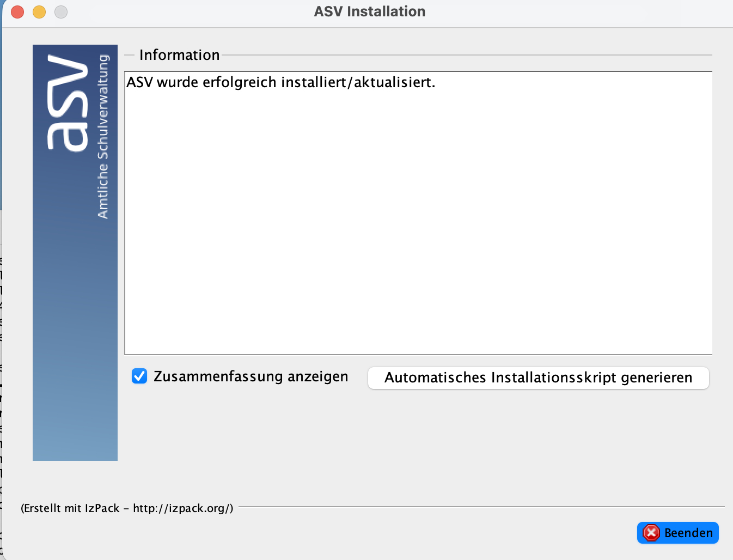Close the ASV Installation window
This screenshot has width=733, height=560.
(x=17, y=11)
